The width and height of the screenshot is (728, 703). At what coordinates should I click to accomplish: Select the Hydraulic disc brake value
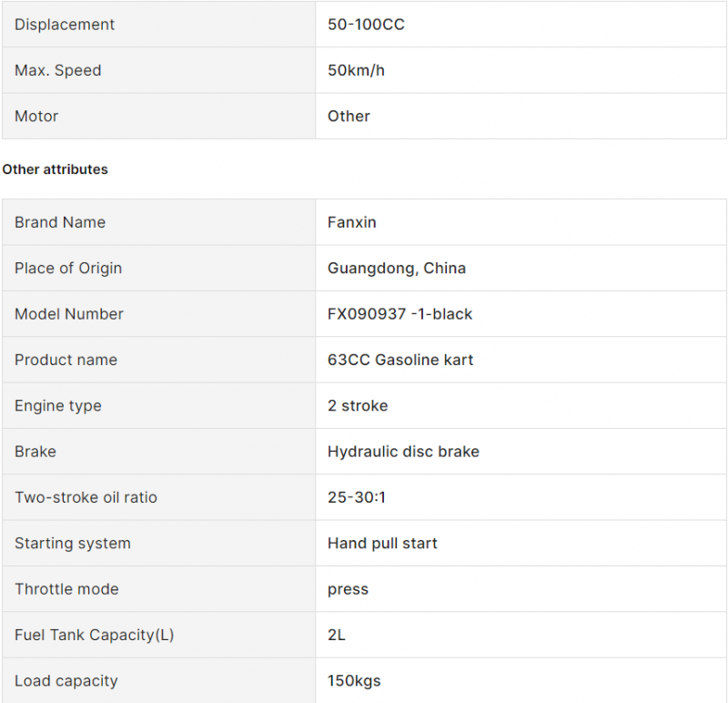[x=403, y=452]
